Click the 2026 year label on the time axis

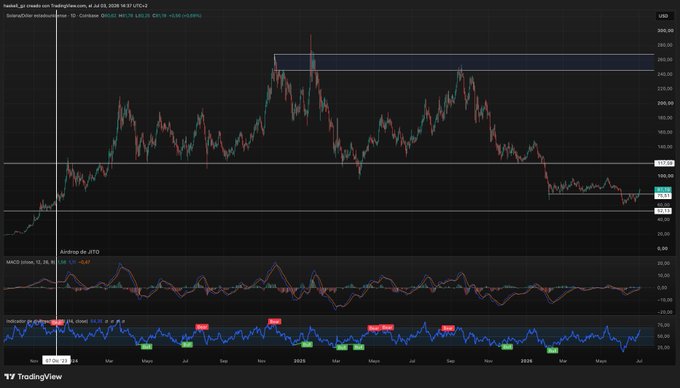[526, 361]
